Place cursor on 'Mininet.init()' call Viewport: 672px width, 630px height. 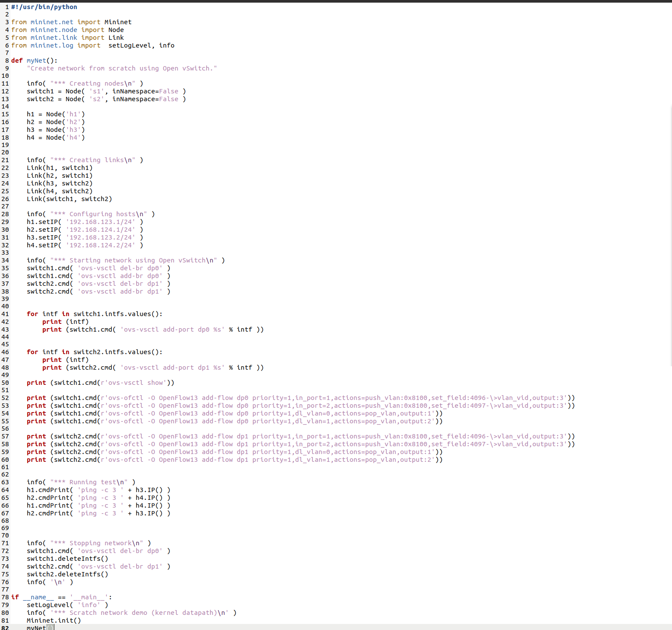(x=54, y=620)
